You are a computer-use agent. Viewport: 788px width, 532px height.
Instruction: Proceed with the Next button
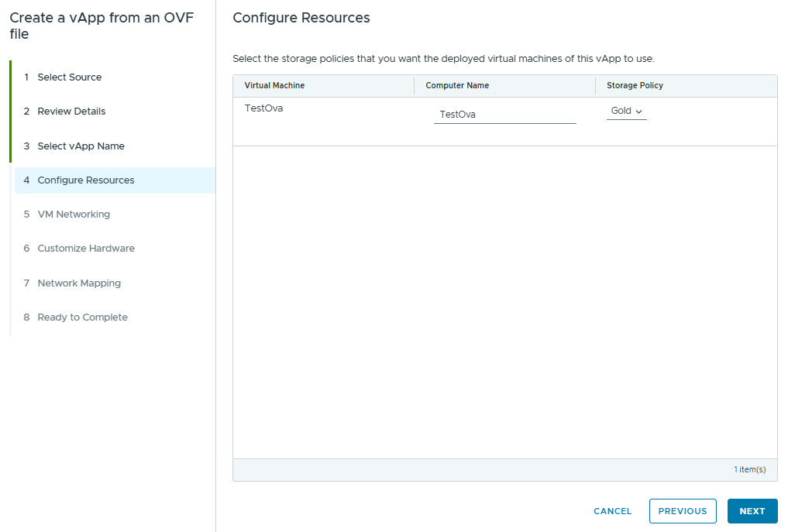[752, 511]
